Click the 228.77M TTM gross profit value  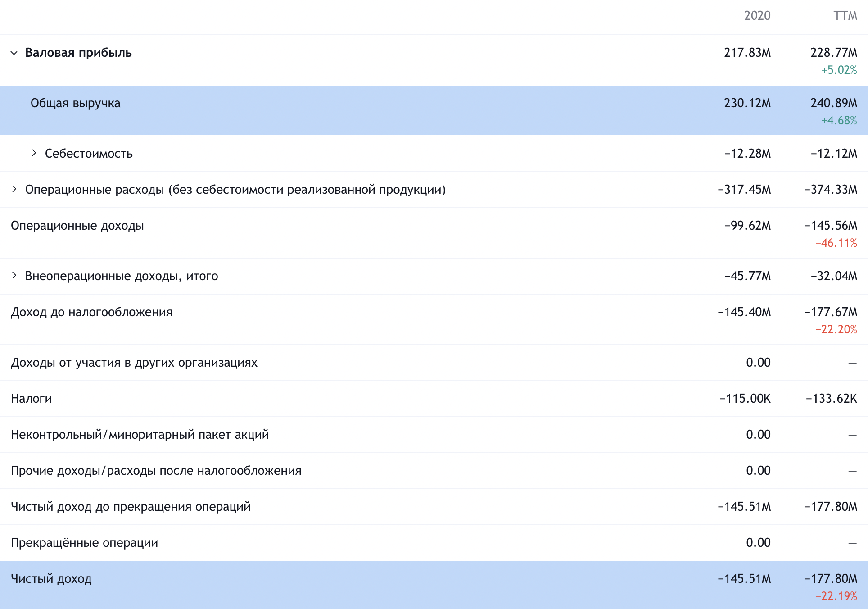(x=834, y=53)
